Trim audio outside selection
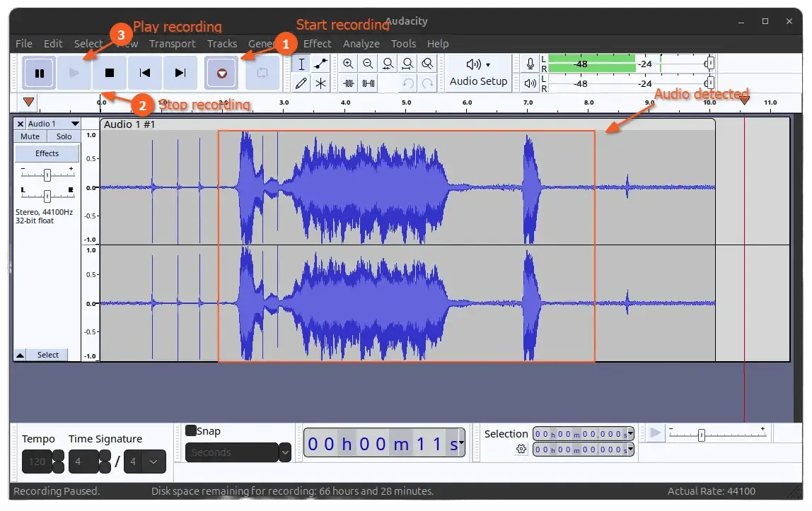The image size is (812, 511). [347, 83]
